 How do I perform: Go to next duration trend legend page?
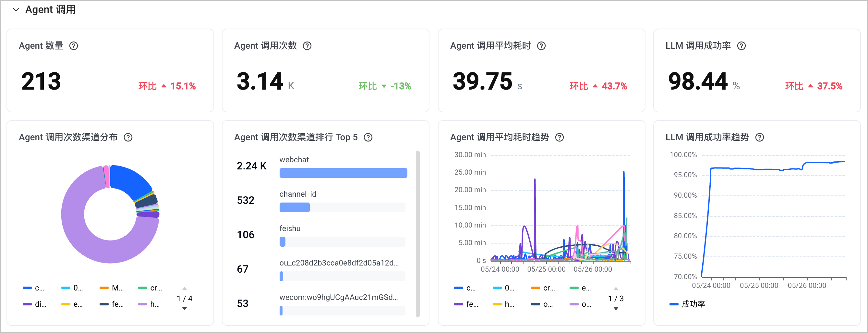click(x=616, y=308)
